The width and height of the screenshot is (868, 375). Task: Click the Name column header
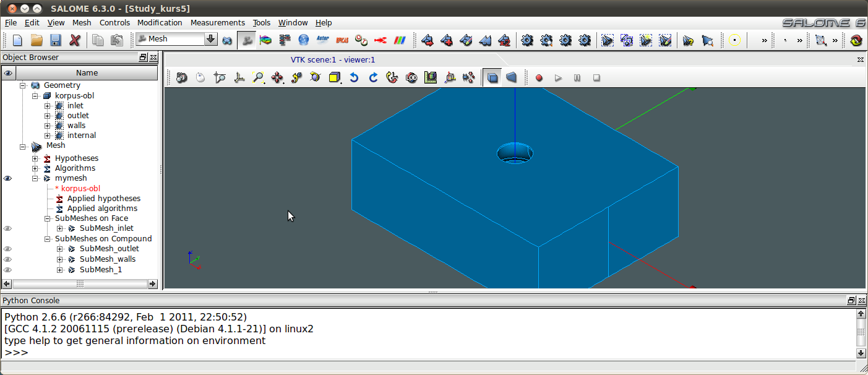click(x=87, y=73)
